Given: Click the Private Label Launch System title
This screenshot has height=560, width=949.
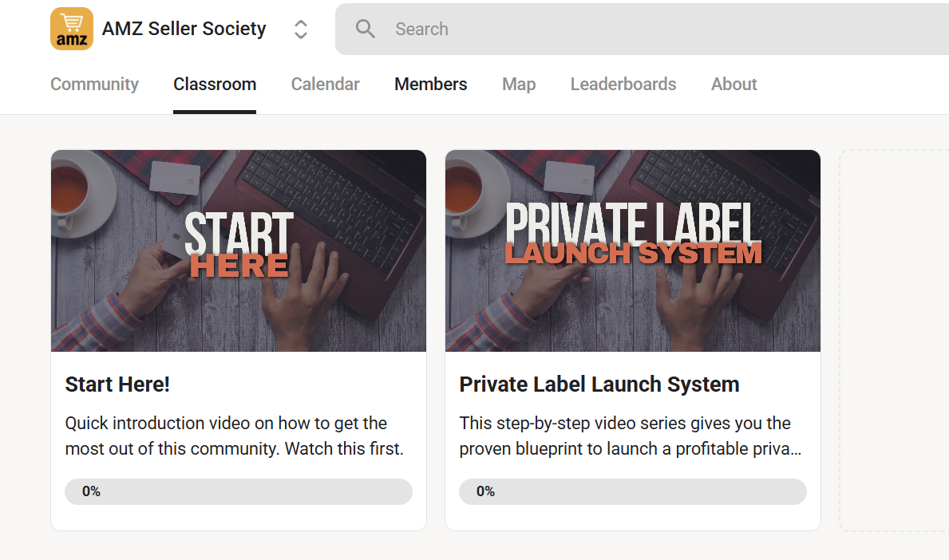Looking at the screenshot, I should point(599,385).
